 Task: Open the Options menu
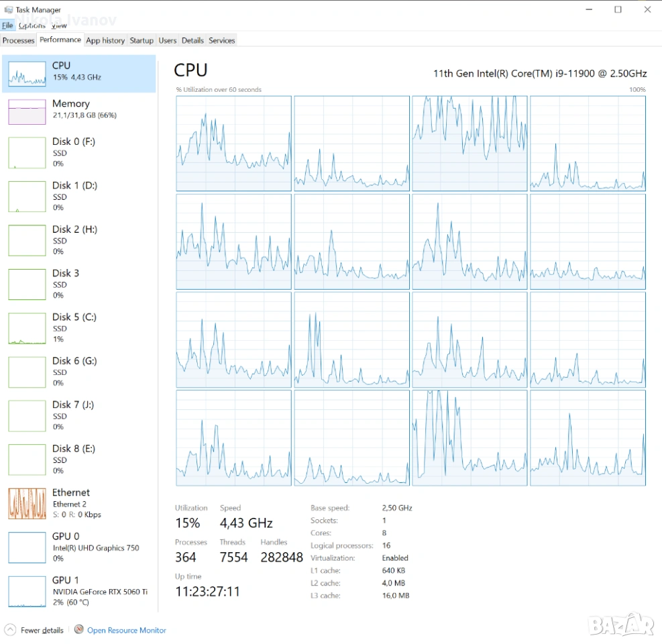[32, 25]
